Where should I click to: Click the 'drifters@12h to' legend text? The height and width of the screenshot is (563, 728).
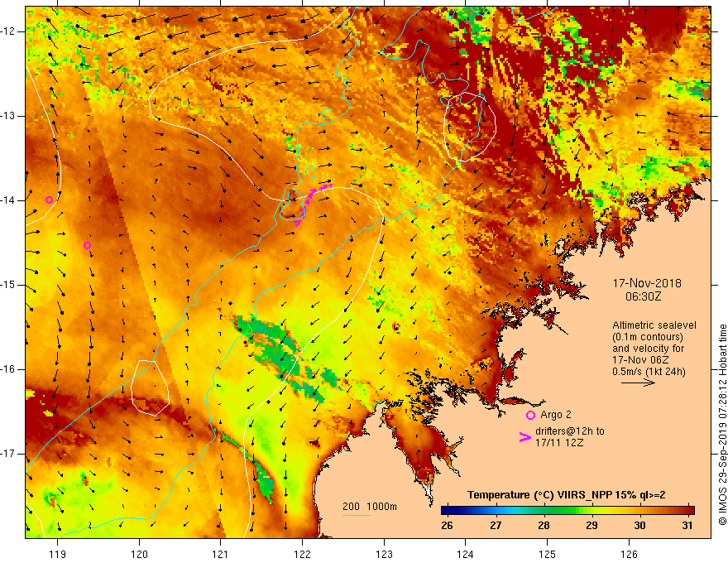point(570,431)
